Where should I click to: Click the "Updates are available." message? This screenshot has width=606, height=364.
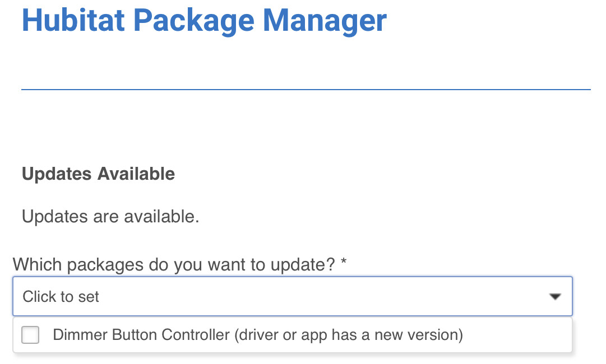coord(110,216)
